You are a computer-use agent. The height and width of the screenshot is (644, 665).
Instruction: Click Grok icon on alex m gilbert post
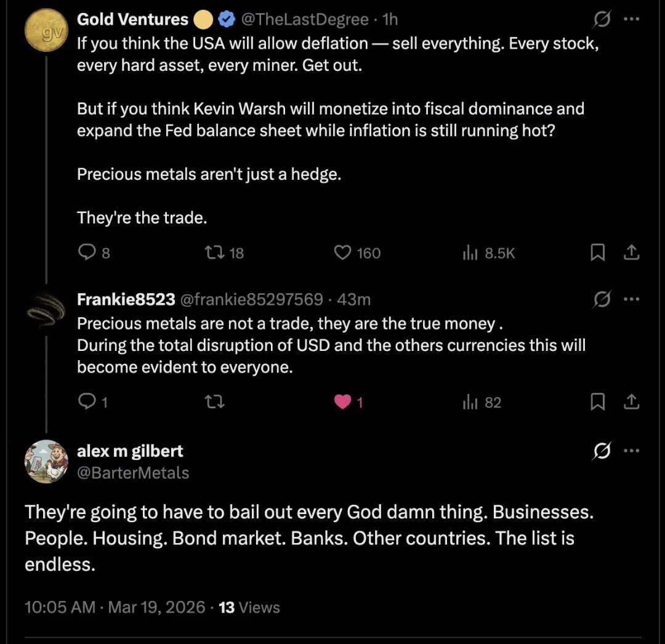[601, 452]
